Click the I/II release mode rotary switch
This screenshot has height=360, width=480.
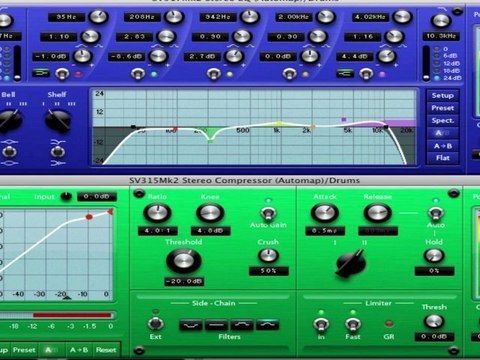coord(350,263)
